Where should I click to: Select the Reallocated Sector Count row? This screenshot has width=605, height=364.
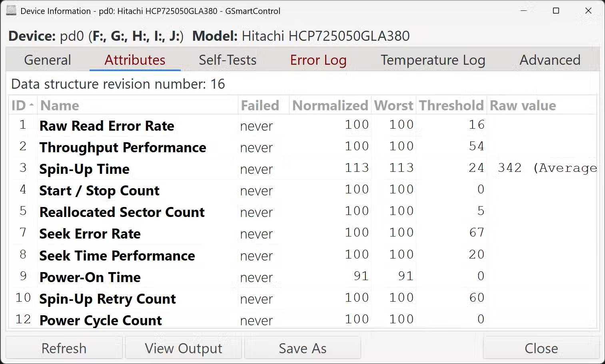(122, 212)
